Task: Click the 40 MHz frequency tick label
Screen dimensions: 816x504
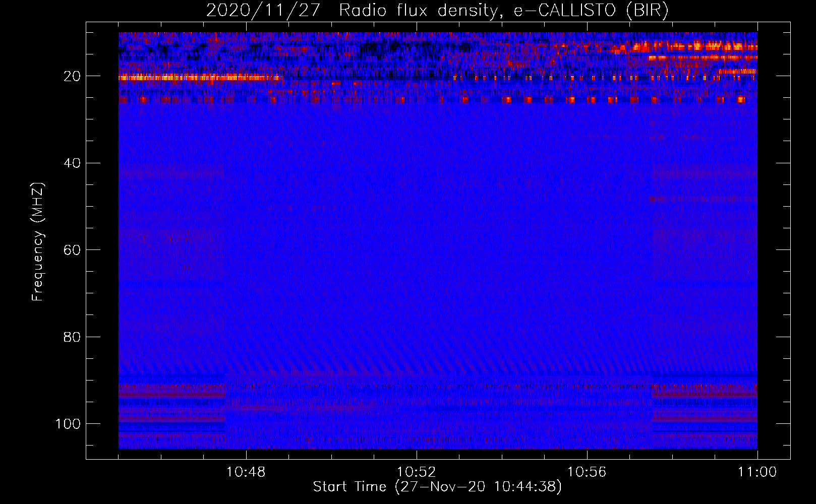Action: [x=73, y=163]
